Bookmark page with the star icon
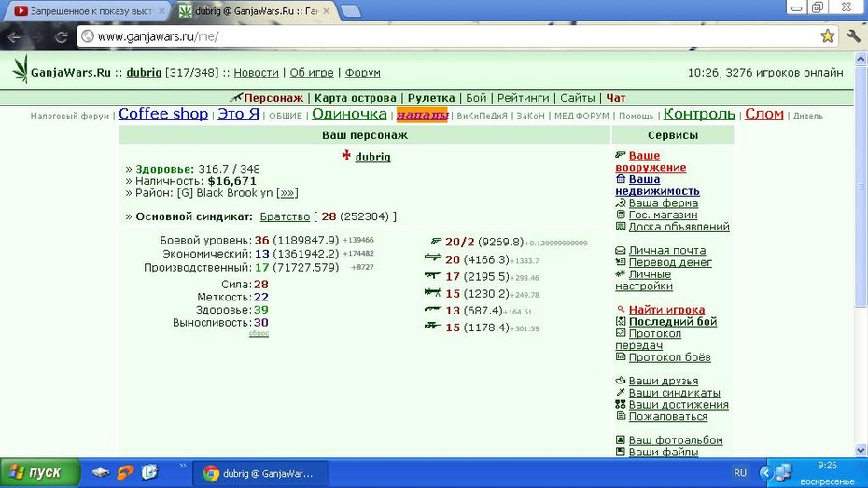This screenshot has height=488, width=868. [x=827, y=36]
